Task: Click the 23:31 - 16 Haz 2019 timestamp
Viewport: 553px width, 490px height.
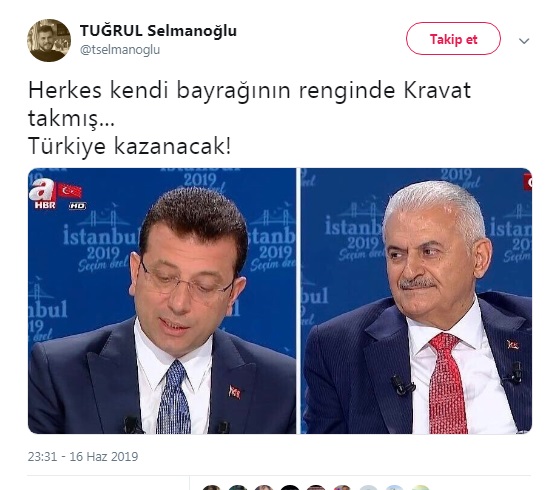Action: [x=83, y=456]
